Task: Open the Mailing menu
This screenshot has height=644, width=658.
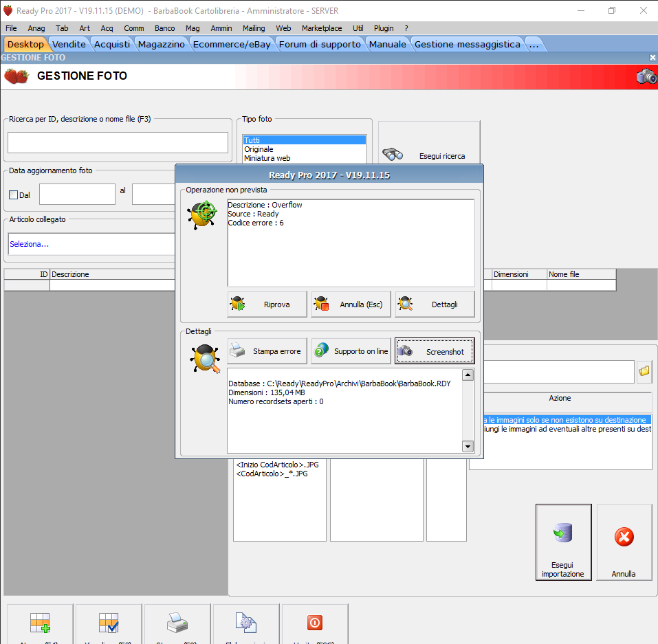Action: 254,28
